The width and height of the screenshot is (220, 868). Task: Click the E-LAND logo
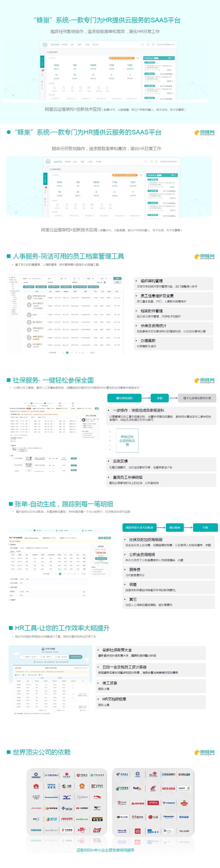pyautogui.click(x=184, y=831)
